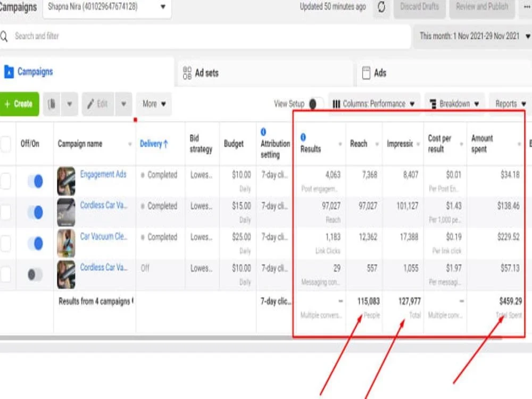The width and height of the screenshot is (532, 399).
Task: Click the Delivery sort arrow
Action: 165,144
